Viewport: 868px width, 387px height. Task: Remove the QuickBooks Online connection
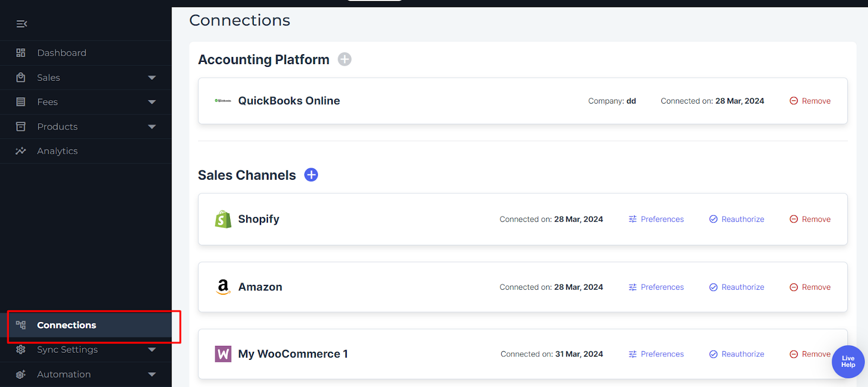[x=810, y=101]
